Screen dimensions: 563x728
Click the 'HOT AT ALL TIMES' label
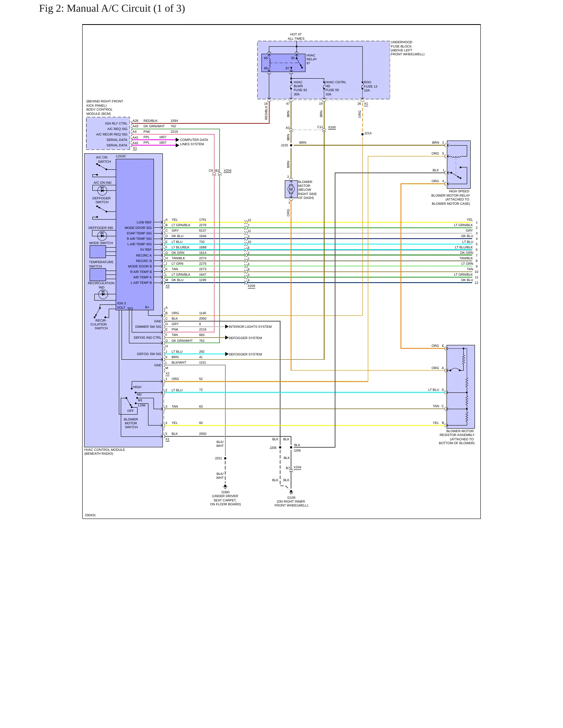point(296,37)
